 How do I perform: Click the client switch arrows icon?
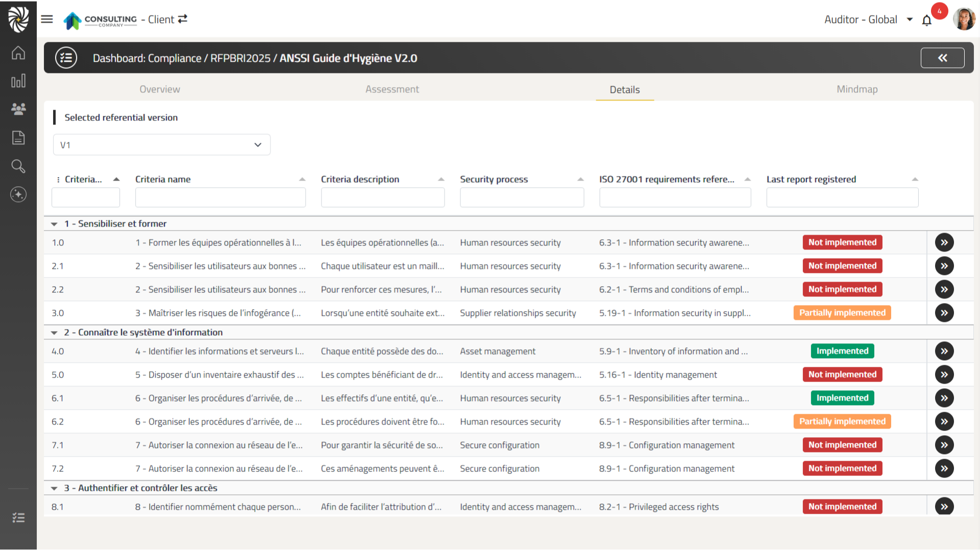click(x=183, y=19)
